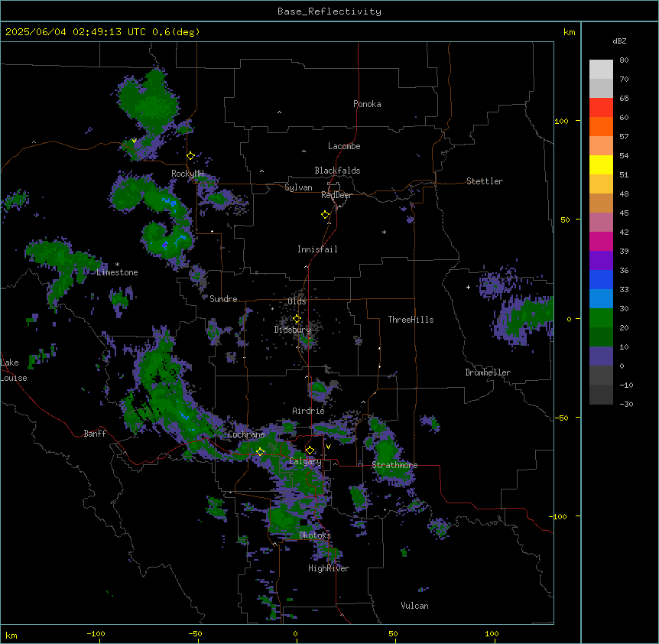The height and width of the screenshot is (644, 659).
Task: Click the Lake Louise label
Action: [x=14, y=370]
